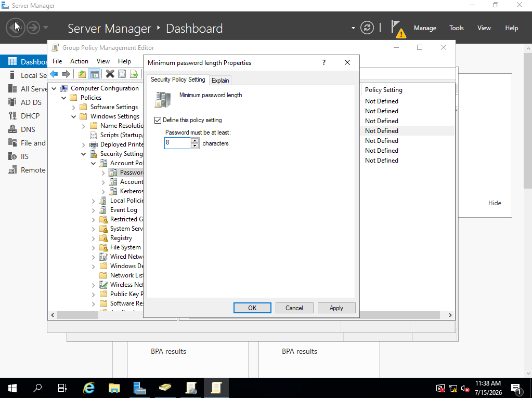The image size is (532, 398).
Task: Expand Local Policies tree node
Action: (93, 201)
